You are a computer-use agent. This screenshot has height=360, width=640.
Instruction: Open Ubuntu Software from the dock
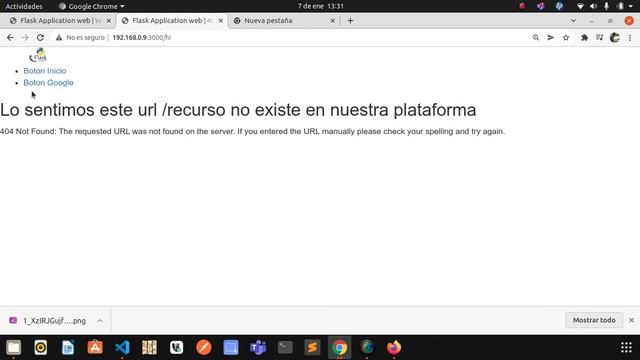click(x=95, y=347)
